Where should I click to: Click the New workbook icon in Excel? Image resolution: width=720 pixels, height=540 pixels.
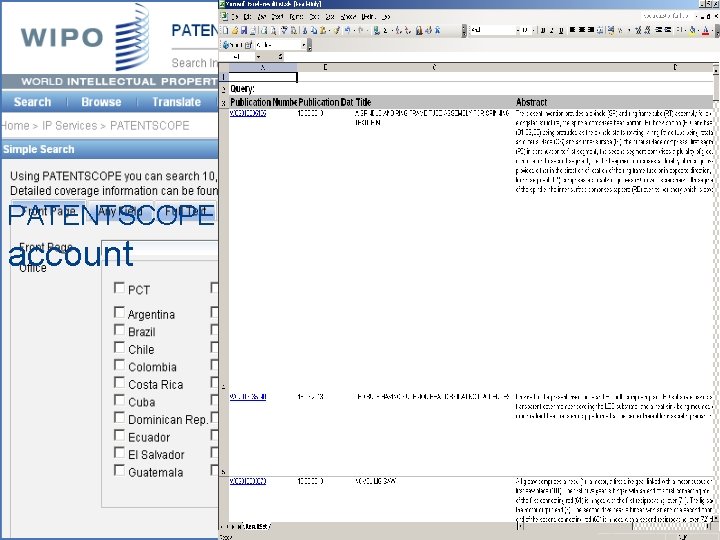[x=225, y=30]
